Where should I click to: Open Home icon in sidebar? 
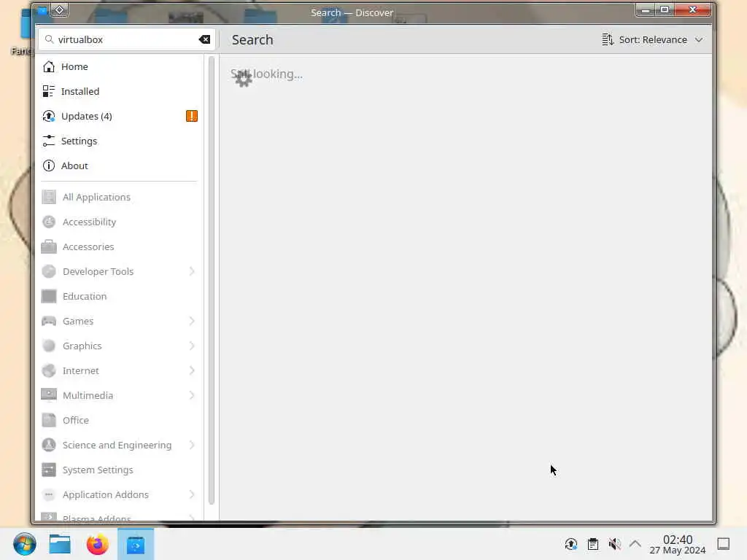(x=49, y=66)
